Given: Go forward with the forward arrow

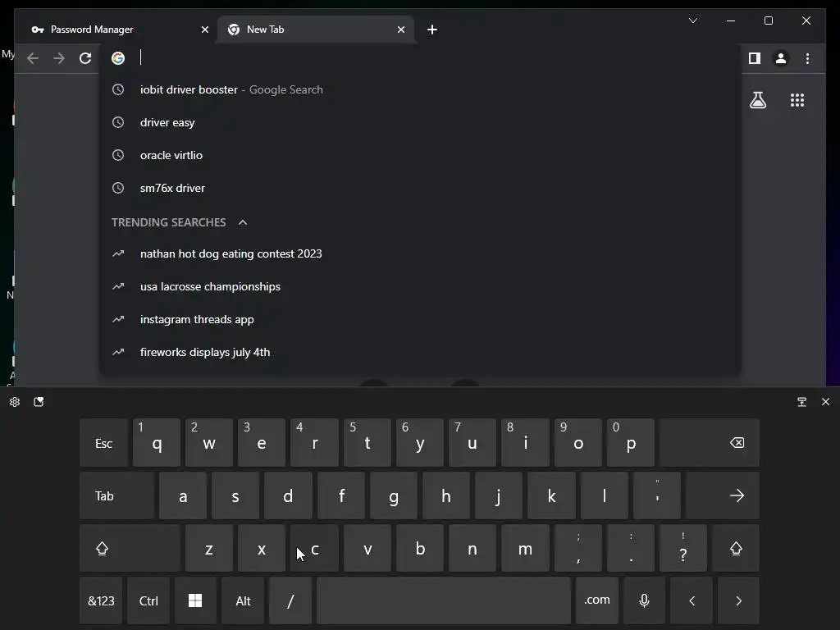Looking at the screenshot, I should tap(59, 58).
